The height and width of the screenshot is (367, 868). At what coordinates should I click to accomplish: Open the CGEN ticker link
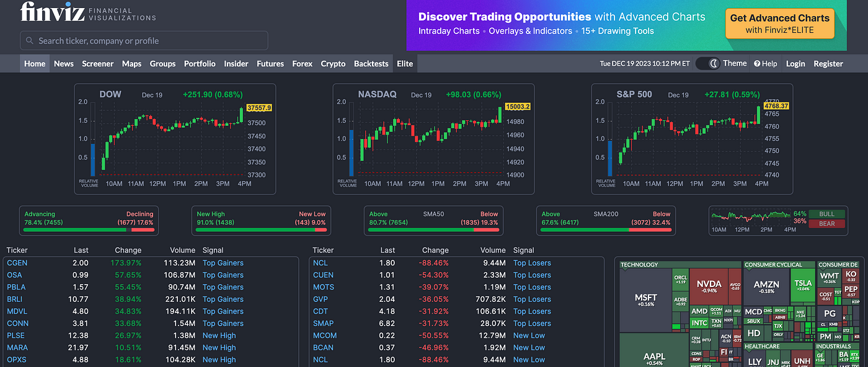click(17, 263)
